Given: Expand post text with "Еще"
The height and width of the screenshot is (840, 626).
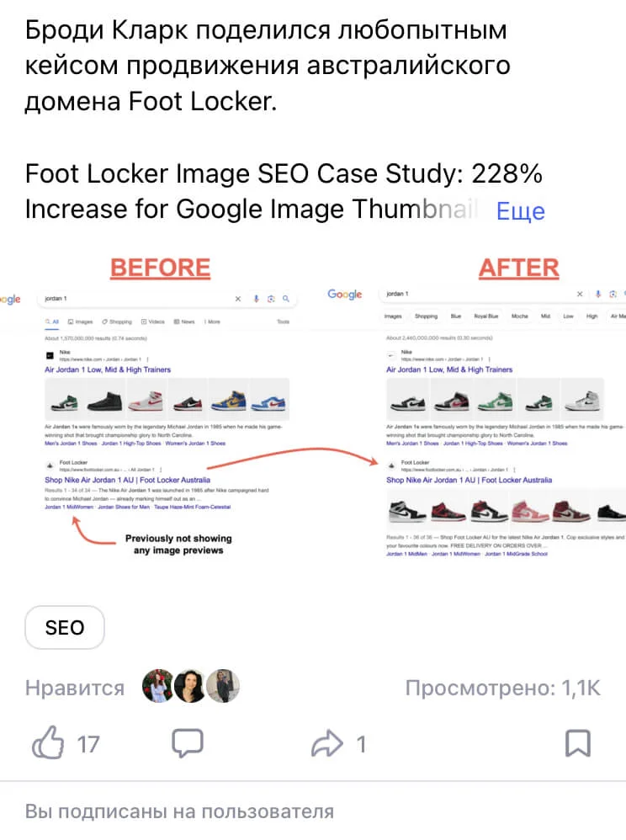Looking at the screenshot, I should [521, 211].
